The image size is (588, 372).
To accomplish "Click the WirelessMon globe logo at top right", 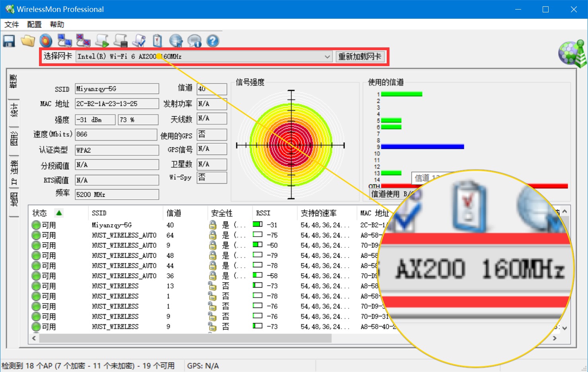I will pyautogui.click(x=572, y=53).
